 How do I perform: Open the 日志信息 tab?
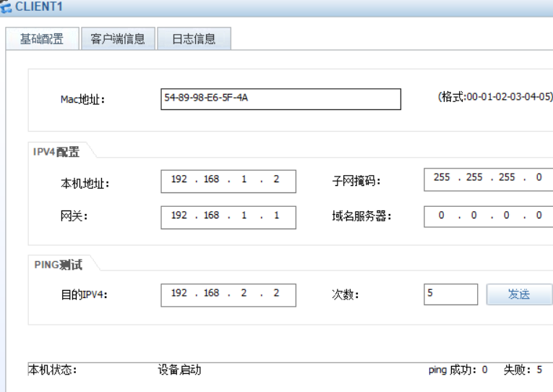coord(194,38)
